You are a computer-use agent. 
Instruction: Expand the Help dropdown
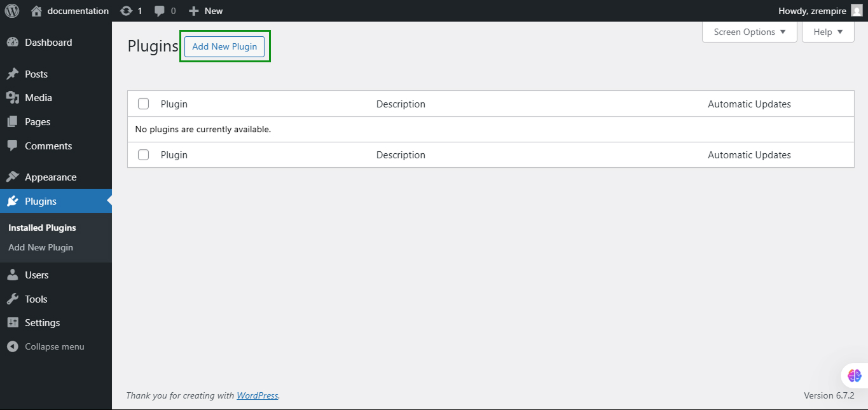tap(827, 31)
